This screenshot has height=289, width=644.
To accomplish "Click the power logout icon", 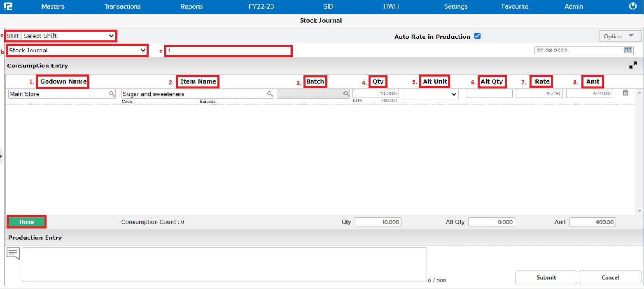I will click(x=633, y=6).
